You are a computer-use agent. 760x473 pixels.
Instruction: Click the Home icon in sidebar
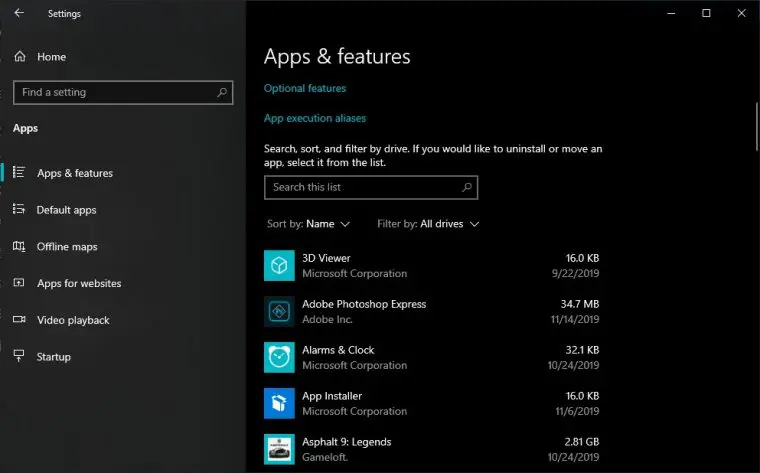(x=20, y=57)
